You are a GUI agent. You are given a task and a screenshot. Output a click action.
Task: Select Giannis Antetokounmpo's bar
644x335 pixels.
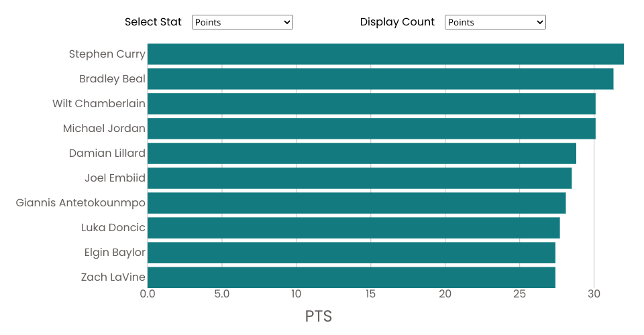point(356,203)
